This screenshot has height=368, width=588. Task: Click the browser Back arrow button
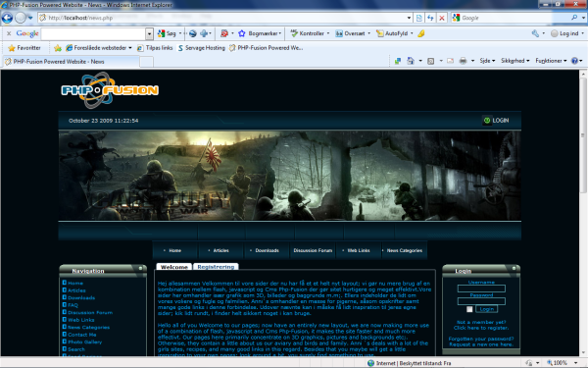coord(7,18)
